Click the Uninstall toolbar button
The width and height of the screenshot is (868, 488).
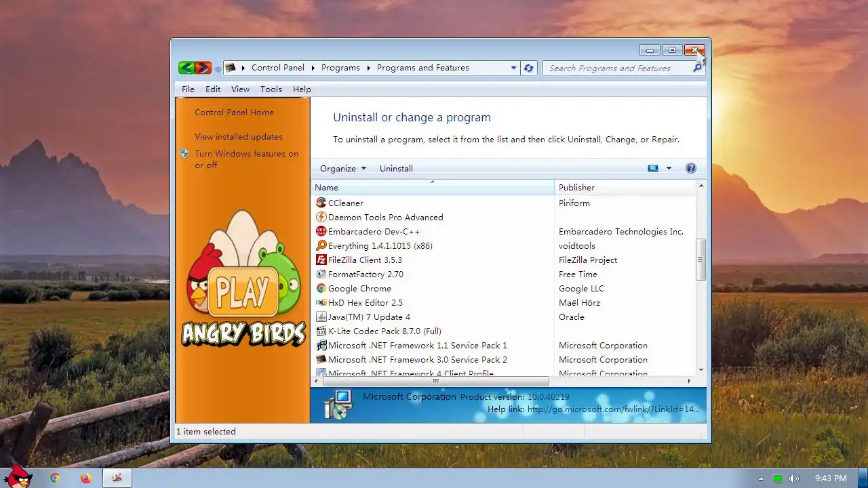[396, 168]
